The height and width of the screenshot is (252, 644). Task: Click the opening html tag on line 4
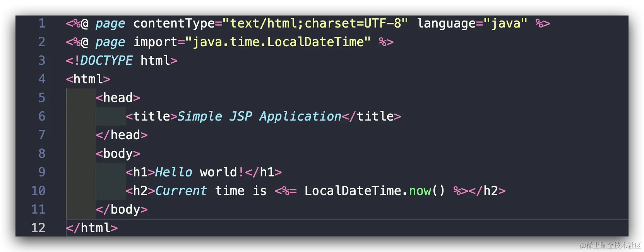(x=88, y=79)
